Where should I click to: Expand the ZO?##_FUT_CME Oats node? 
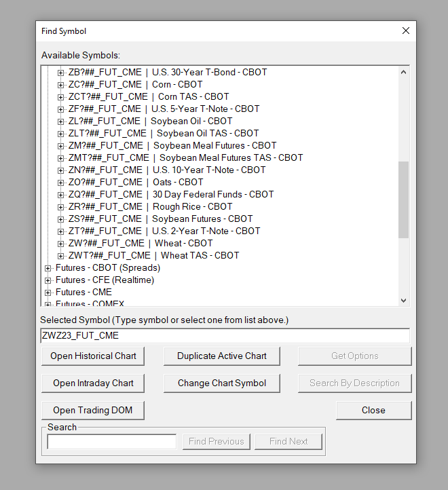click(x=60, y=183)
